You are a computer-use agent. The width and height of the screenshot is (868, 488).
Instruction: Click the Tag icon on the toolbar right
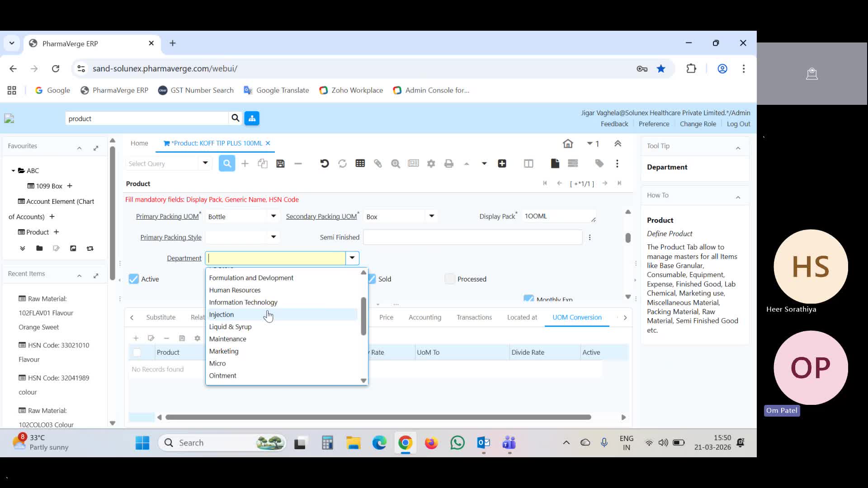599,164
